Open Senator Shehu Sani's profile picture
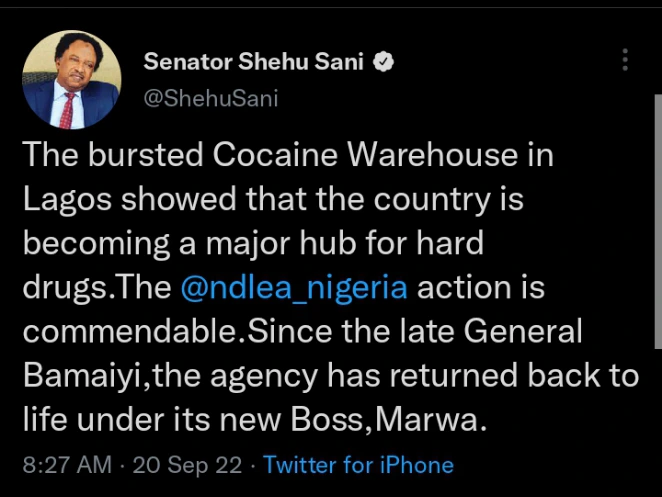This screenshot has width=662, height=497. pos(71,80)
